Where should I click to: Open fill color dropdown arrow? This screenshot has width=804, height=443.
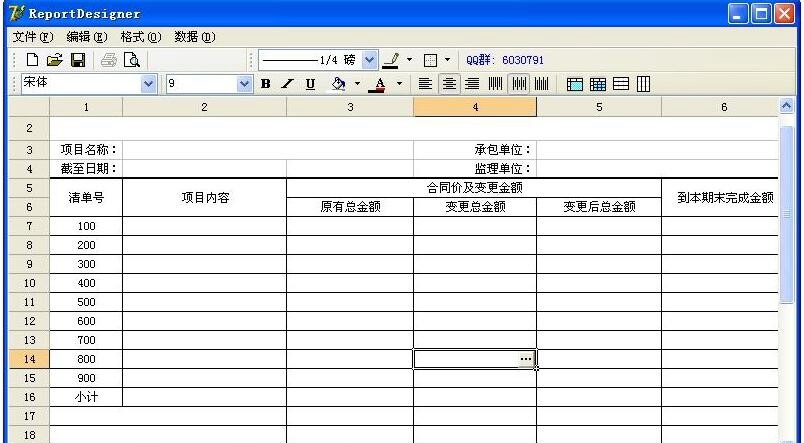pos(357,84)
